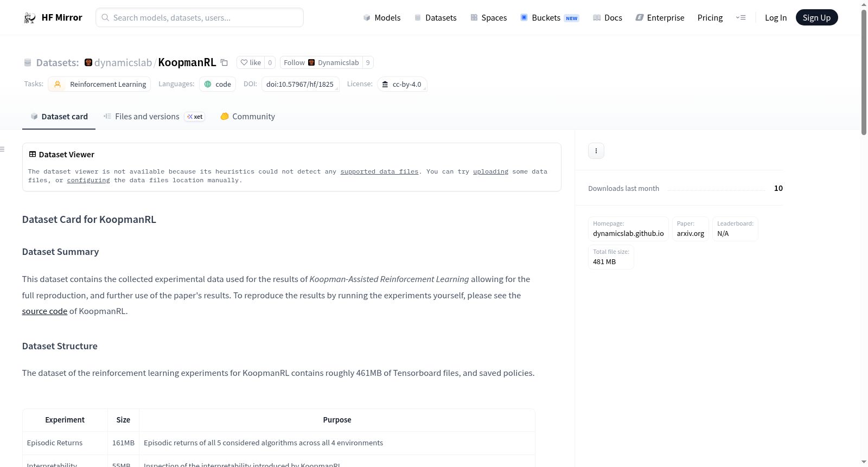Open the dynamicslab owner link

click(123, 62)
